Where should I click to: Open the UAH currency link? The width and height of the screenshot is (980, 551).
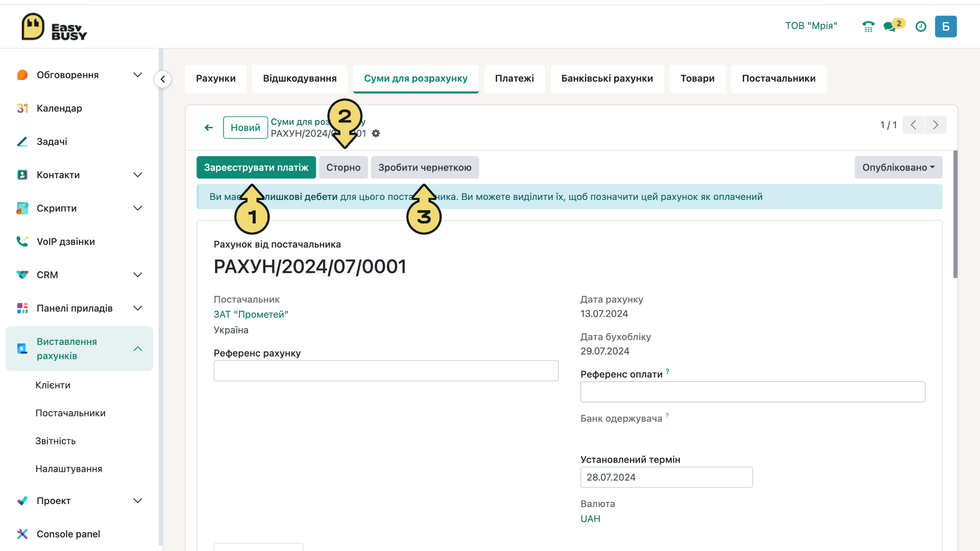click(590, 519)
